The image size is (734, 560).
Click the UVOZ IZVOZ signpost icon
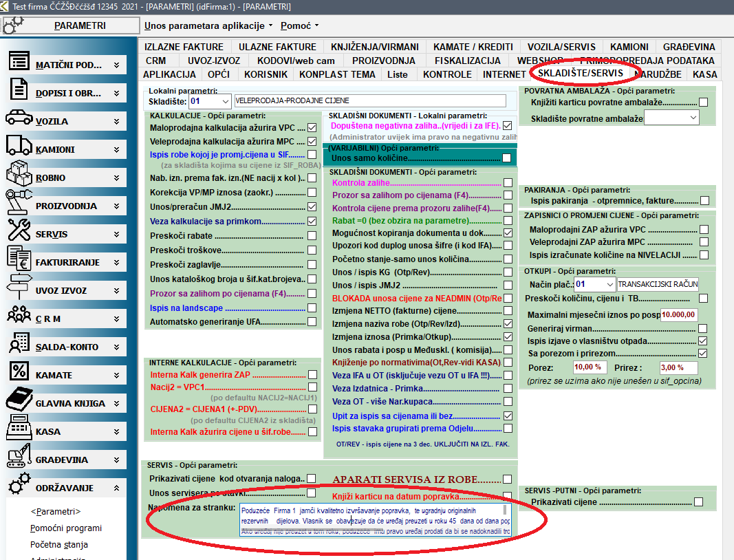tap(19, 286)
